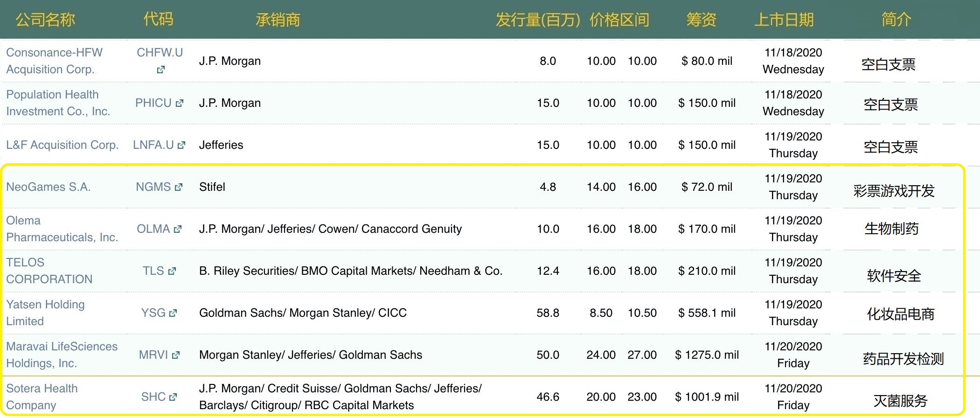The height and width of the screenshot is (418, 980).
Task: Select the 58.8 share volume cell
Action: tap(548, 313)
